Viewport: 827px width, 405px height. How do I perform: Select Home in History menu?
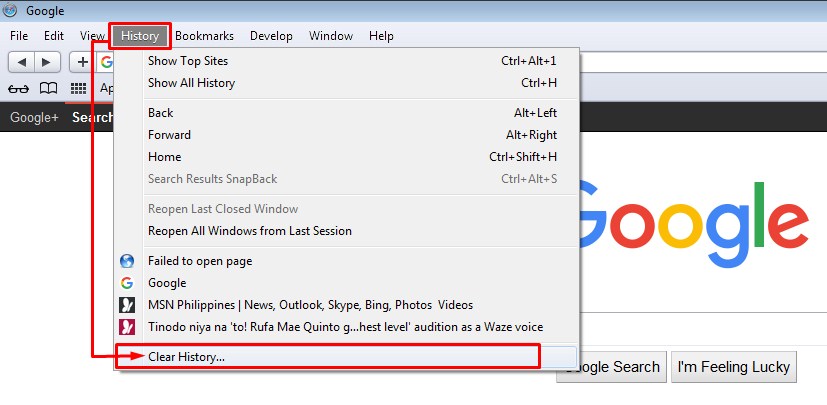tap(347, 157)
